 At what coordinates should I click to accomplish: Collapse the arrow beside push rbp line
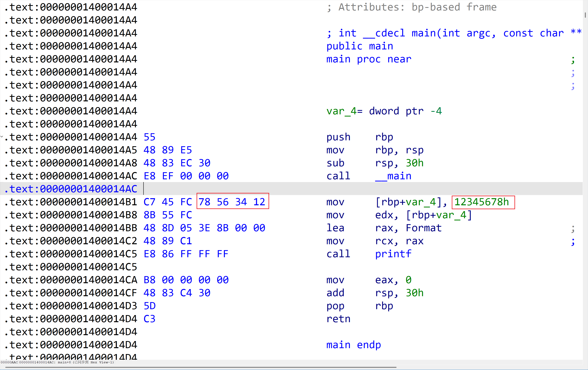(2, 137)
